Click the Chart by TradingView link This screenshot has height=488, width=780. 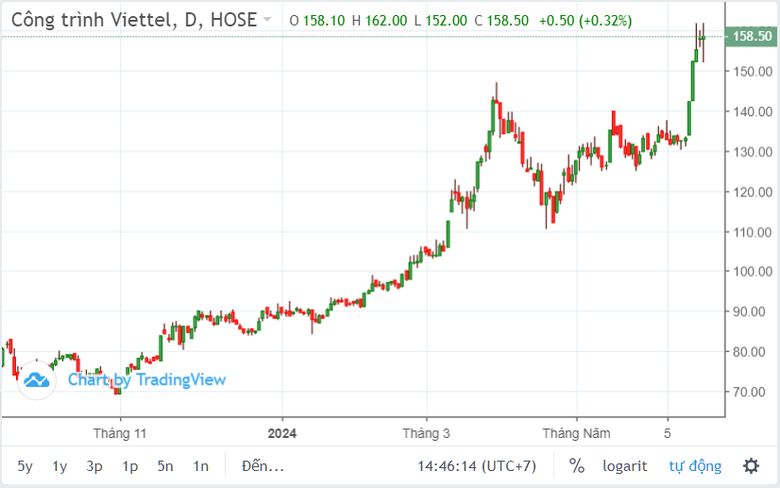147,380
